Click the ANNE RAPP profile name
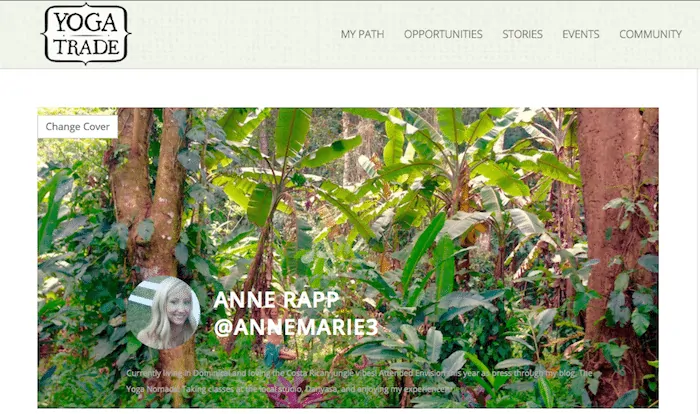Viewport: 700px width, 414px height. (x=276, y=300)
